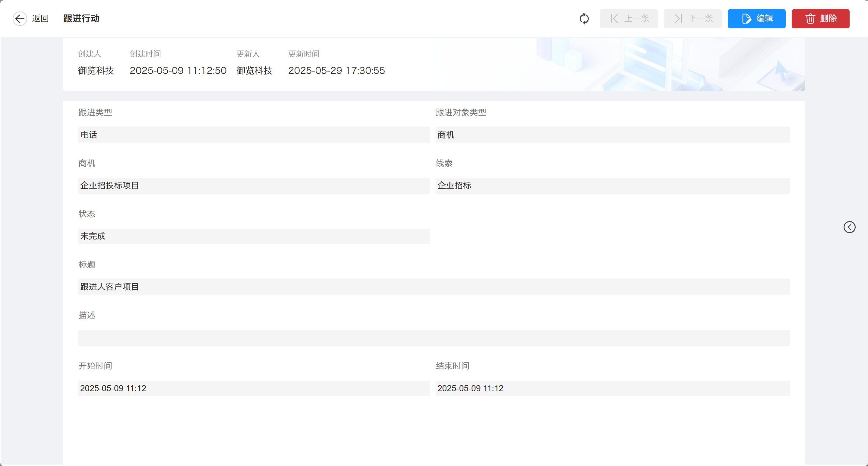Image resolution: width=868 pixels, height=466 pixels.
Task: Click the refresh circular arrows icon
Action: pos(584,18)
